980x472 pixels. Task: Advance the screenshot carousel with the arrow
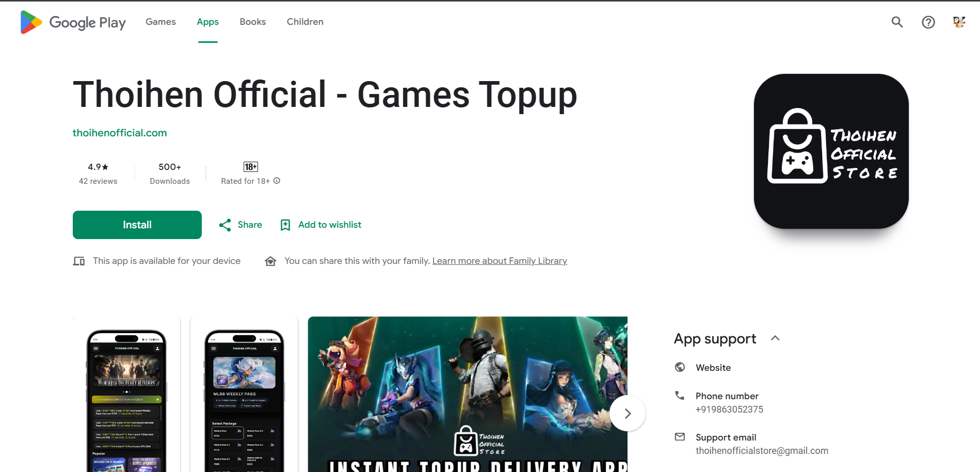(x=627, y=413)
